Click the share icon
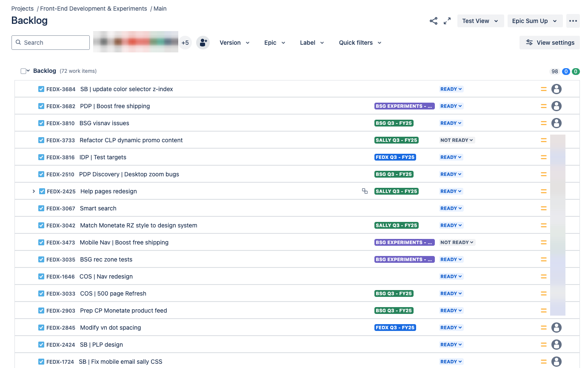 click(x=434, y=21)
